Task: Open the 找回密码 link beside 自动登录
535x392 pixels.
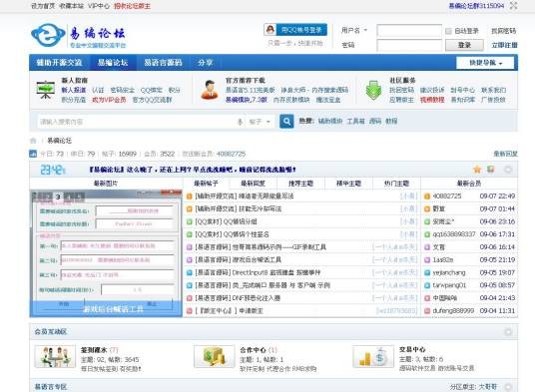Action: click(504, 31)
